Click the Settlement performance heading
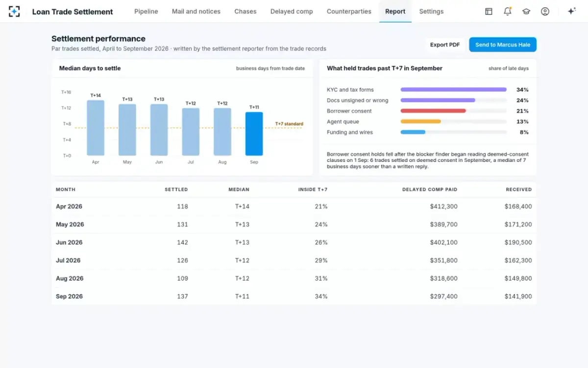The height and width of the screenshot is (368, 588). coord(98,39)
